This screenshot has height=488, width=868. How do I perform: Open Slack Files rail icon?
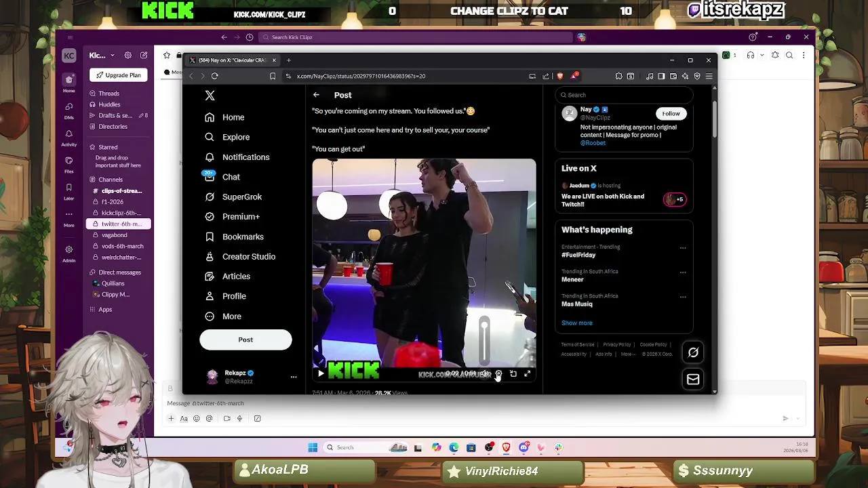coord(69,164)
